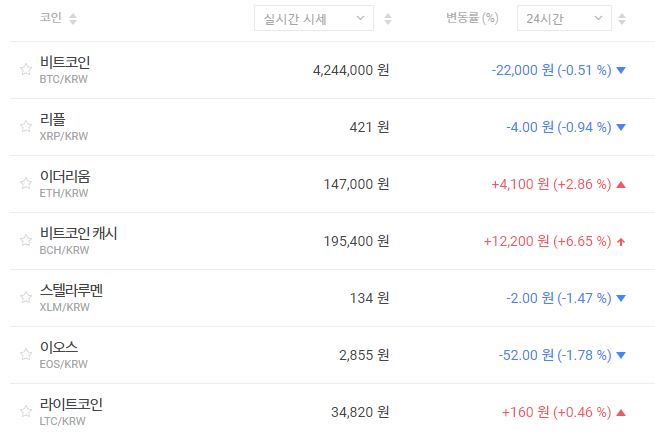Viewport: 655px width, 440px height.
Task: Click the star next to Bitcoin Cash
Action: 26,241
